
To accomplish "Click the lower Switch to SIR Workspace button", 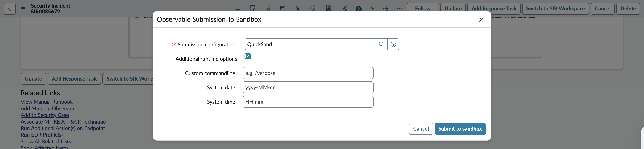I will pos(128,79).
